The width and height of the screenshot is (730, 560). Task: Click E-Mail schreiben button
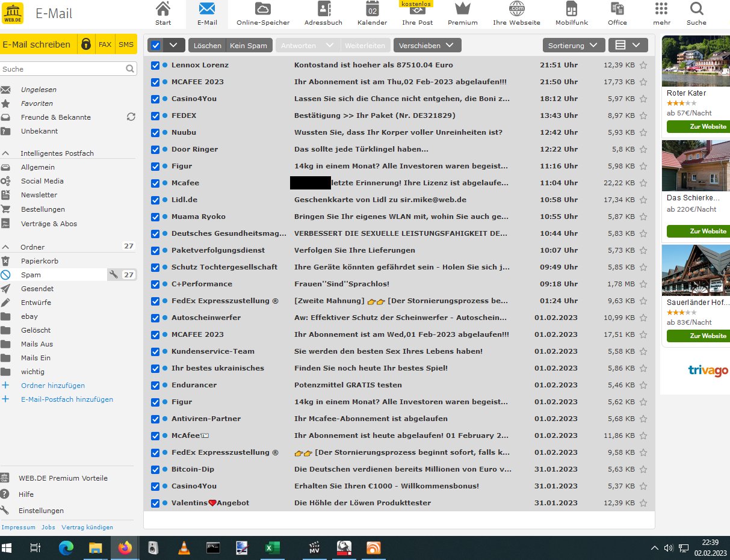(x=39, y=45)
